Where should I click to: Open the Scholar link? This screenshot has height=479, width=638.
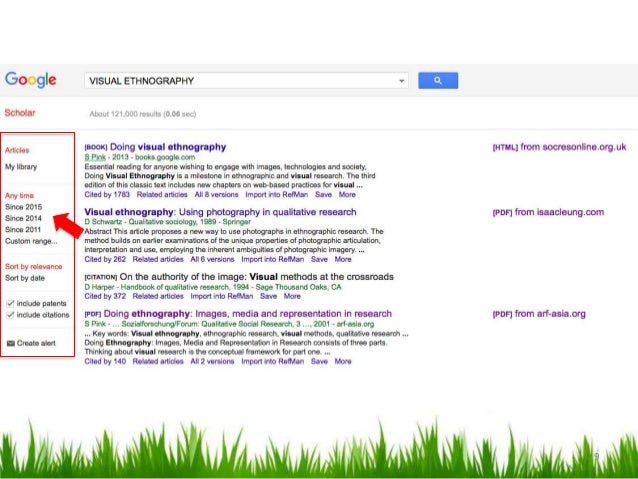click(x=20, y=113)
